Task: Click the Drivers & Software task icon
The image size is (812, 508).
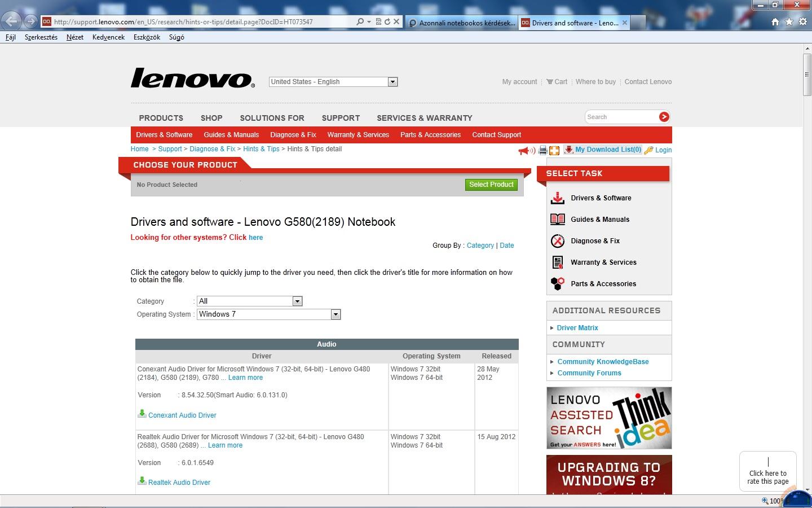Action: [x=558, y=198]
